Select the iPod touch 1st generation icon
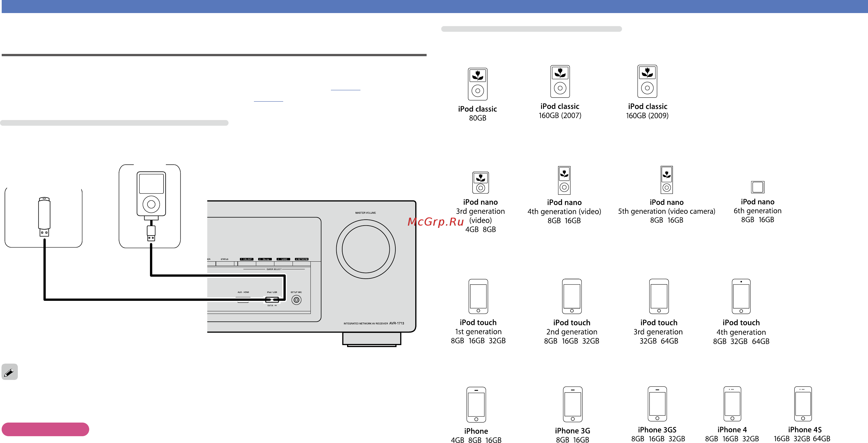 pyautogui.click(x=478, y=296)
